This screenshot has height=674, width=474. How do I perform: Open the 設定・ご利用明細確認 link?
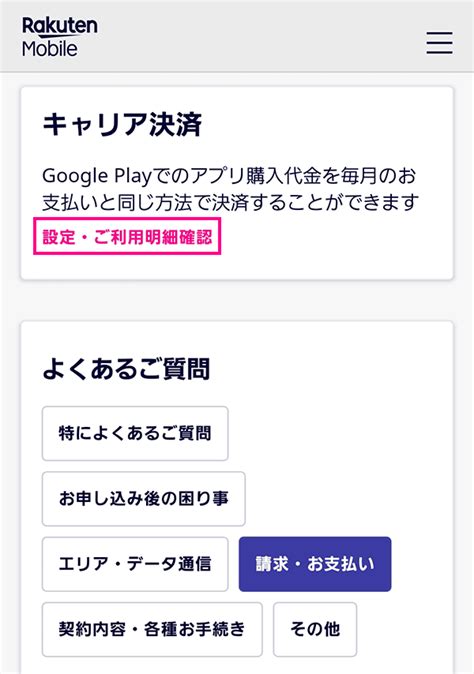point(127,236)
